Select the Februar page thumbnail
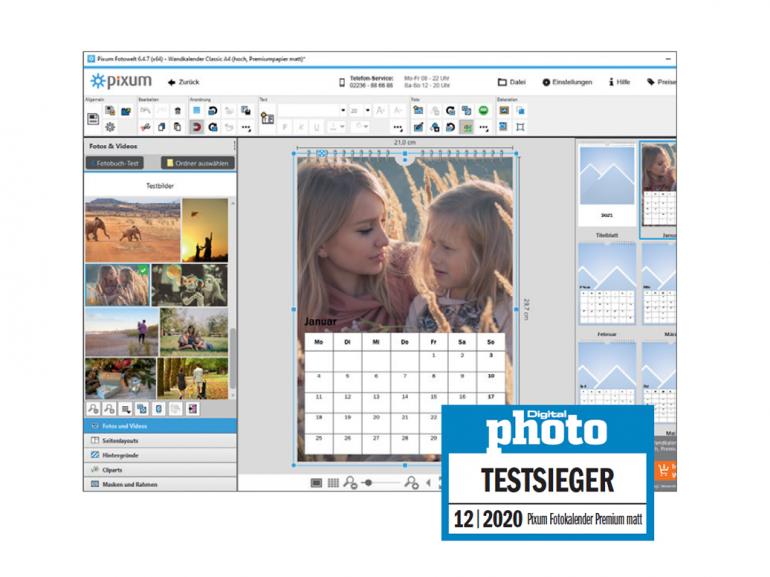 (x=607, y=284)
